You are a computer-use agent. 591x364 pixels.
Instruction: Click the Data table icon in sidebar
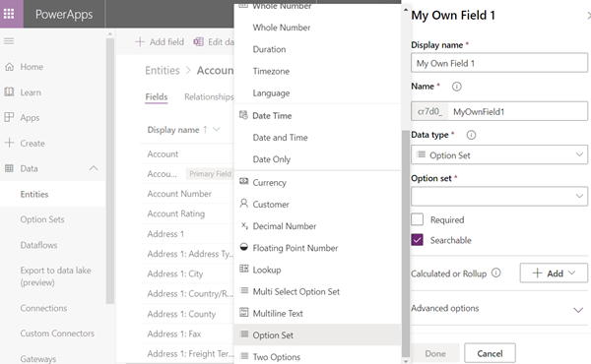coord(10,168)
